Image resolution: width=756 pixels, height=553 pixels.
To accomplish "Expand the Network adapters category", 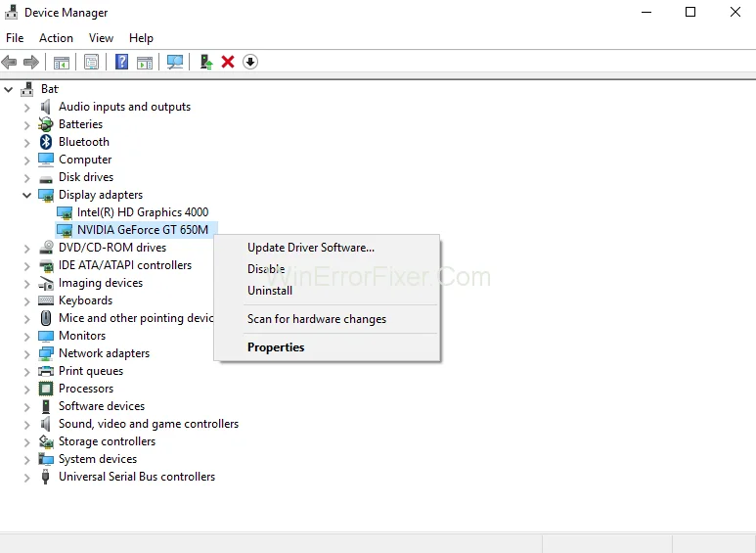I will (27, 353).
